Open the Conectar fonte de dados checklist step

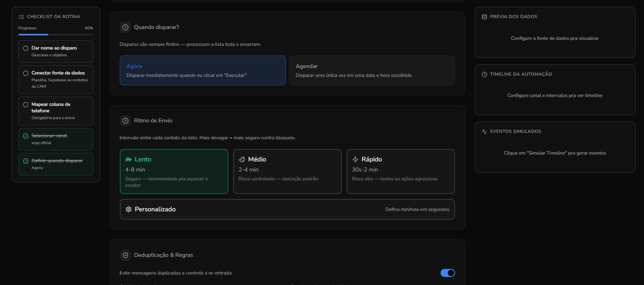click(x=56, y=80)
